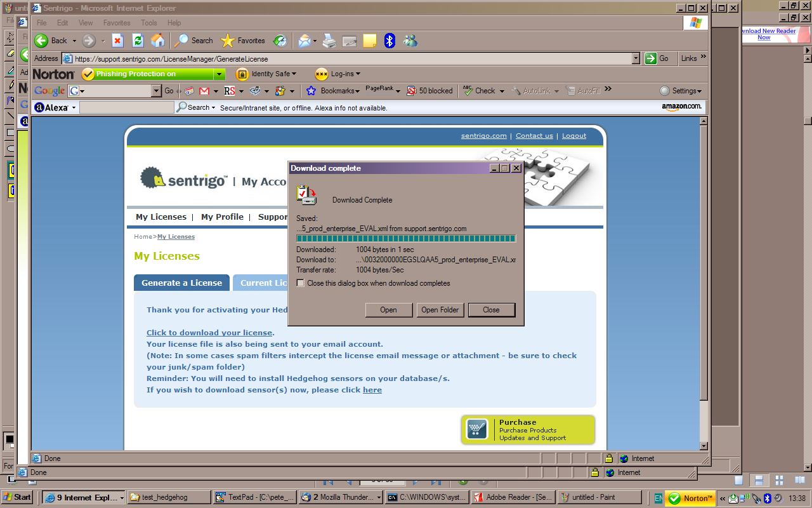Click the download progress bar

pyautogui.click(x=406, y=239)
